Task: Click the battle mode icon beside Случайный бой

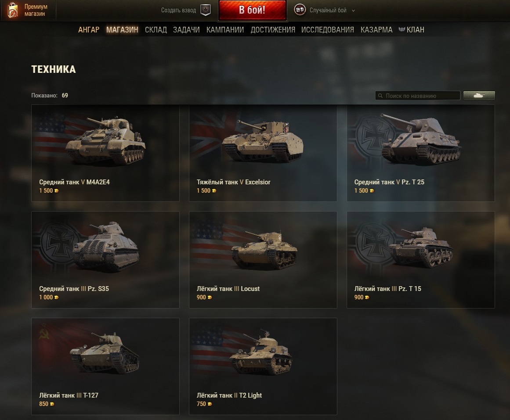Action: pos(300,10)
